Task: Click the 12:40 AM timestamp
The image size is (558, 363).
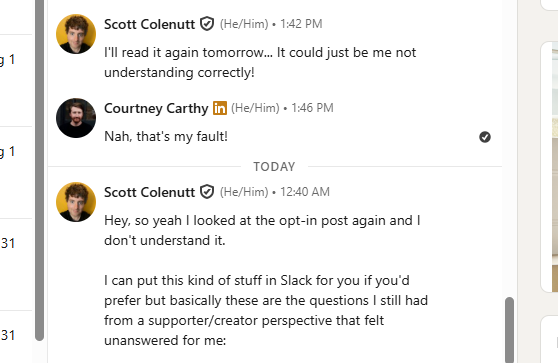Action: click(x=305, y=192)
